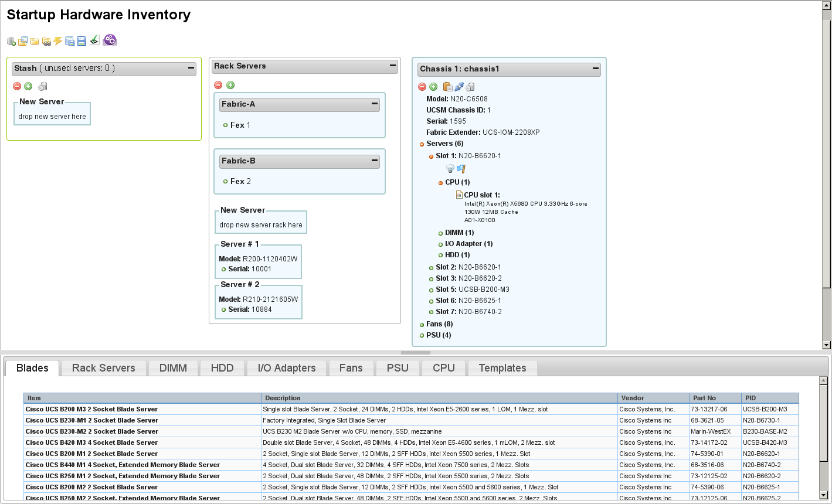
Task: Select the Blades tab
Action: tap(32, 368)
